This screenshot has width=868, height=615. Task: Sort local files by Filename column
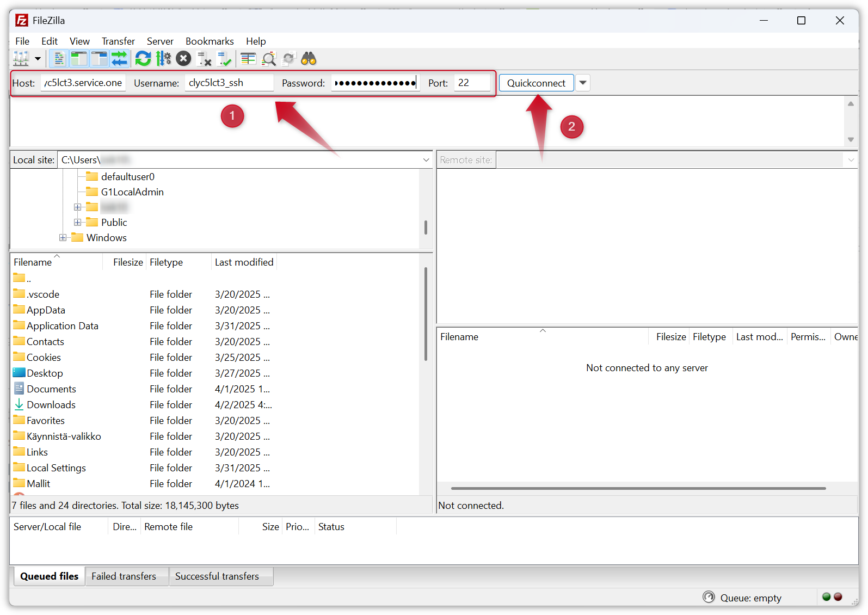point(57,262)
